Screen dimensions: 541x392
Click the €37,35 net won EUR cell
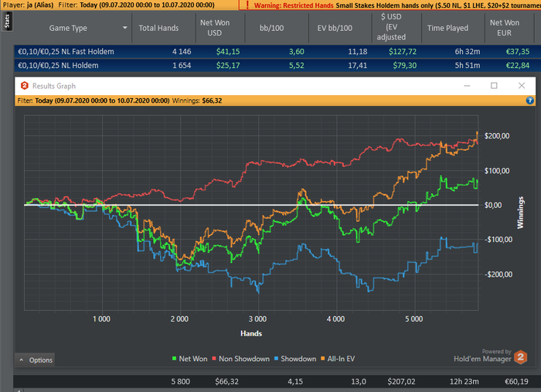[x=518, y=52]
